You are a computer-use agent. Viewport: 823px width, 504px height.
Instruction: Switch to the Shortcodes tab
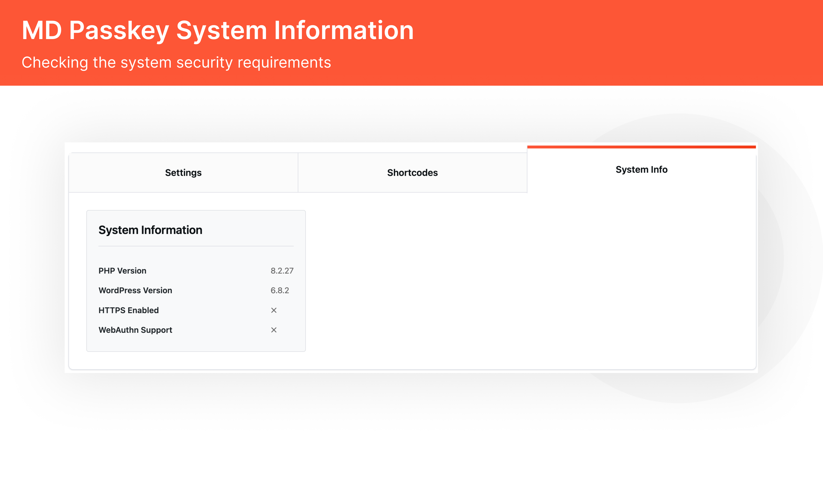coord(412,173)
